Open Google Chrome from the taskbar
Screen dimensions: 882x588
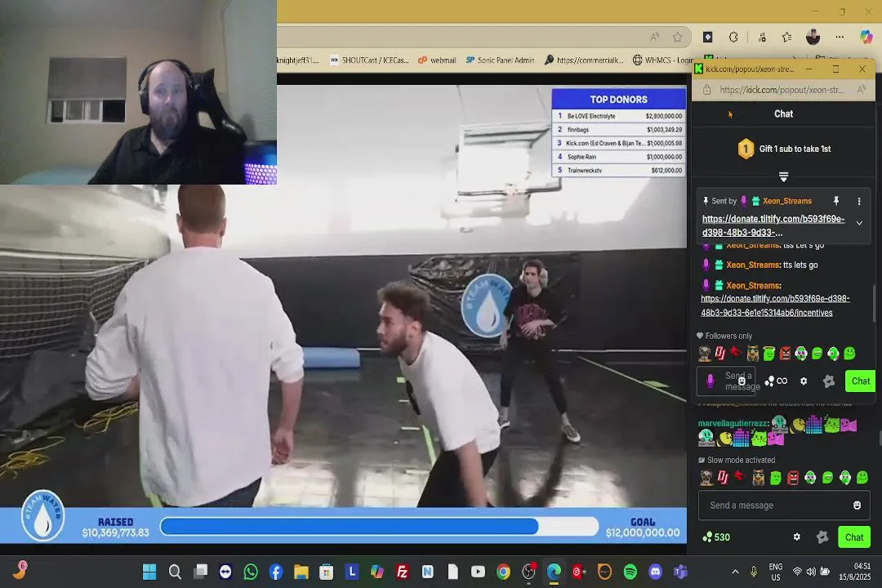click(x=503, y=572)
